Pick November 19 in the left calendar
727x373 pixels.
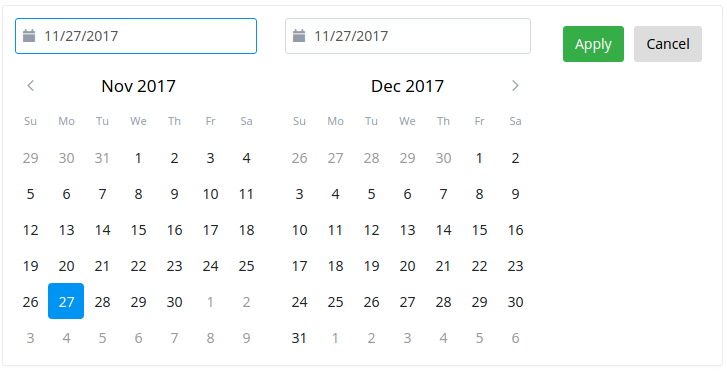click(x=30, y=266)
